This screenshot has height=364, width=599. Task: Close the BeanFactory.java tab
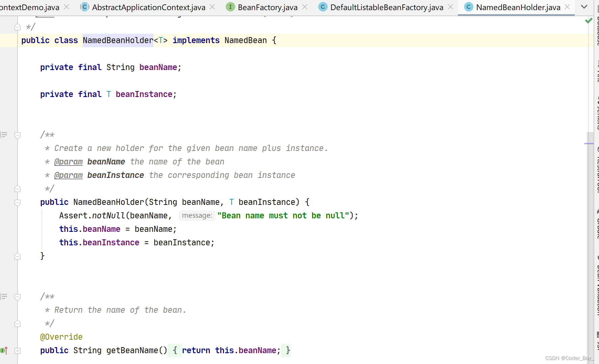[305, 7]
